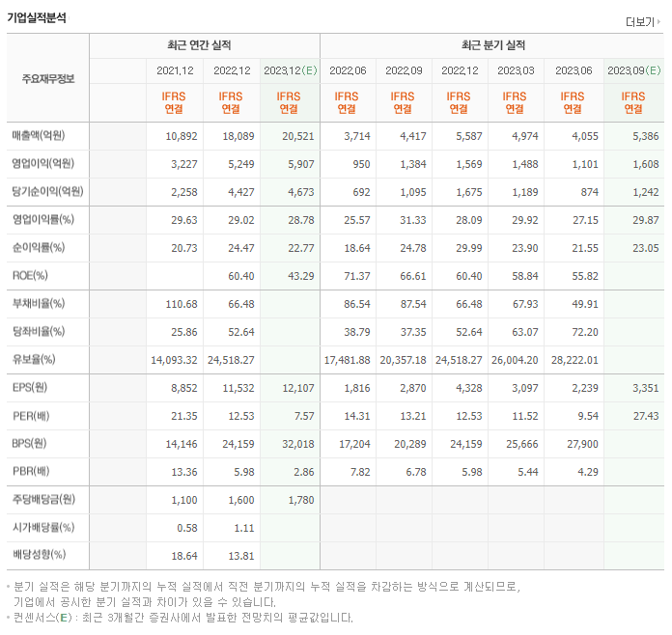Select net income value 874
The width and height of the screenshot is (672, 635).
coord(590,192)
